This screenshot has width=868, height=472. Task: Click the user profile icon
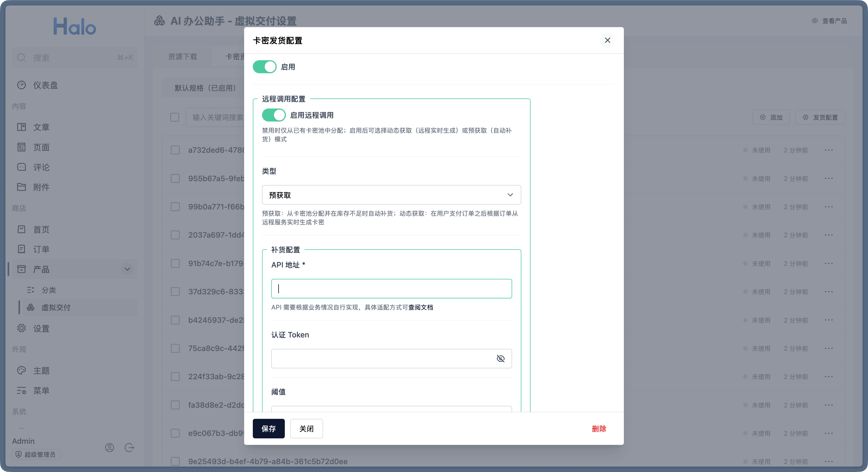point(110,447)
